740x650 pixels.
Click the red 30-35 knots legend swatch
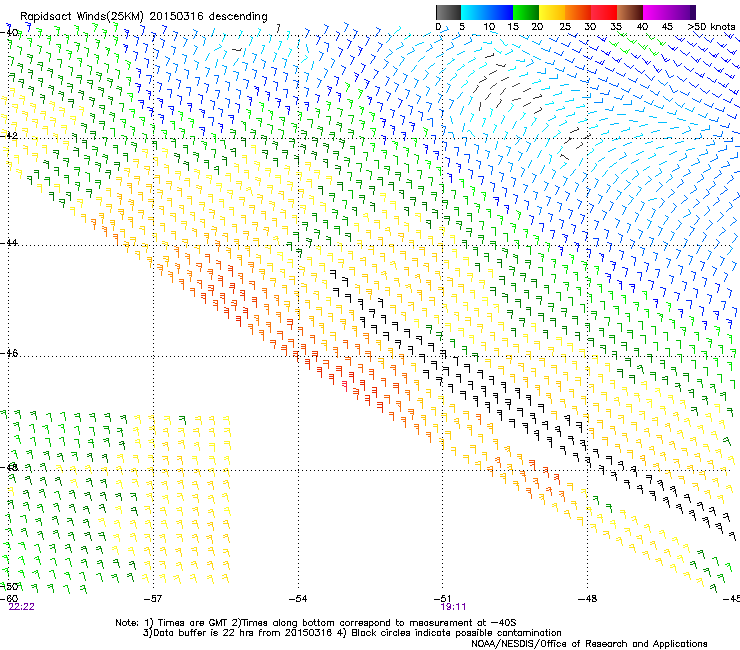click(604, 12)
